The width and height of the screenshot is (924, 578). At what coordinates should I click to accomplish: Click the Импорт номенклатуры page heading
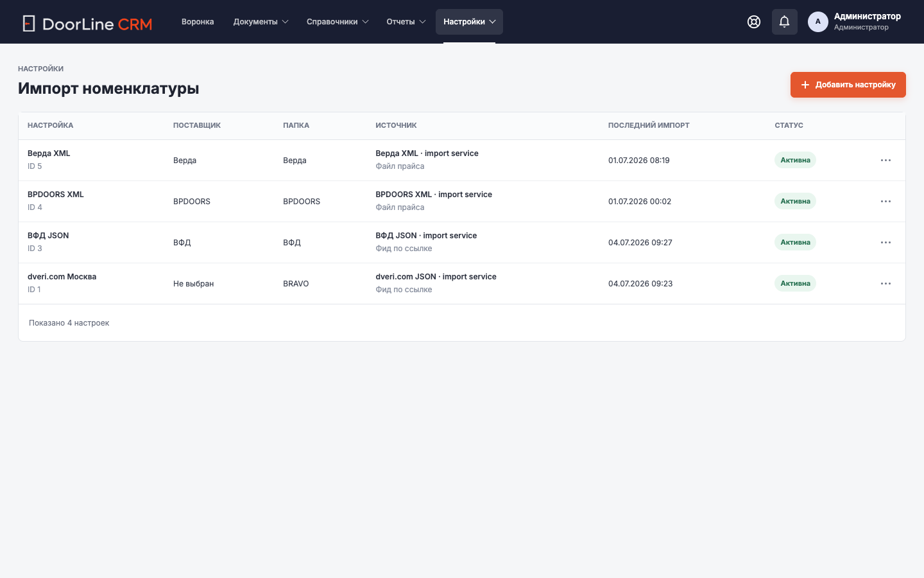point(108,89)
